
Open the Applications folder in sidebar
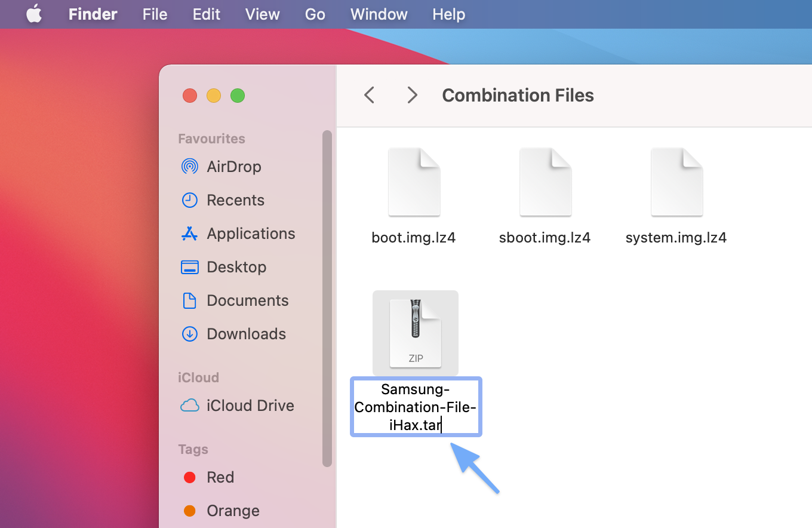(250, 234)
